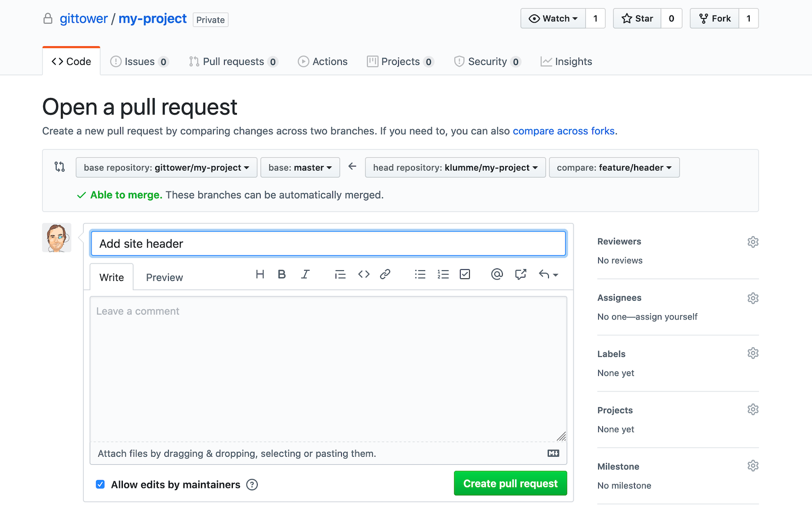Mention a user with the @ icon
The height and width of the screenshot is (508, 812).
(x=496, y=274)
